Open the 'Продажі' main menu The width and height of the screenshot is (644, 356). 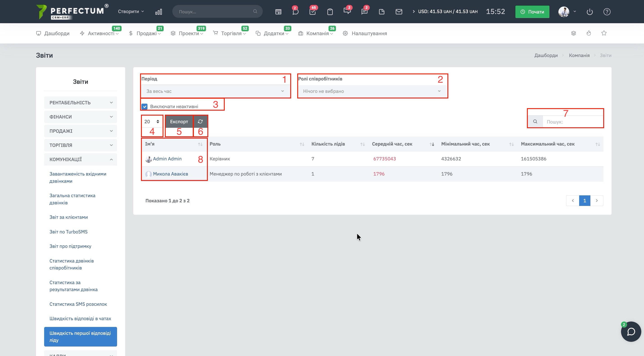[147, 33]
